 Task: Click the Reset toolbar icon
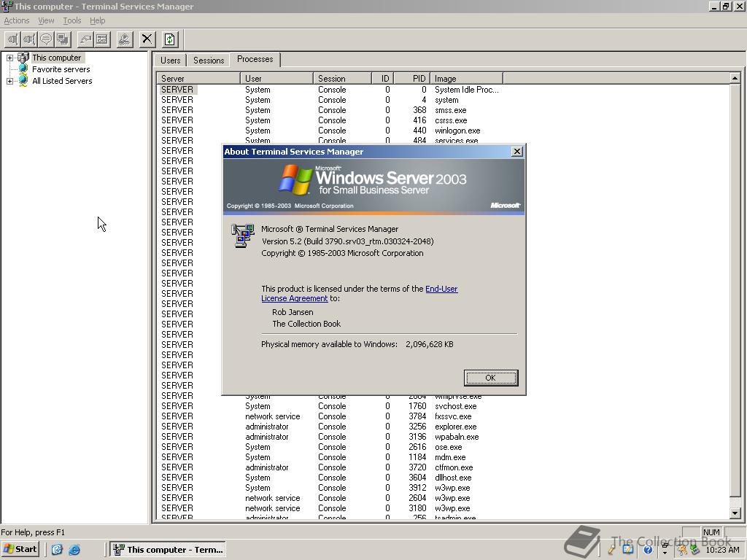86,39
